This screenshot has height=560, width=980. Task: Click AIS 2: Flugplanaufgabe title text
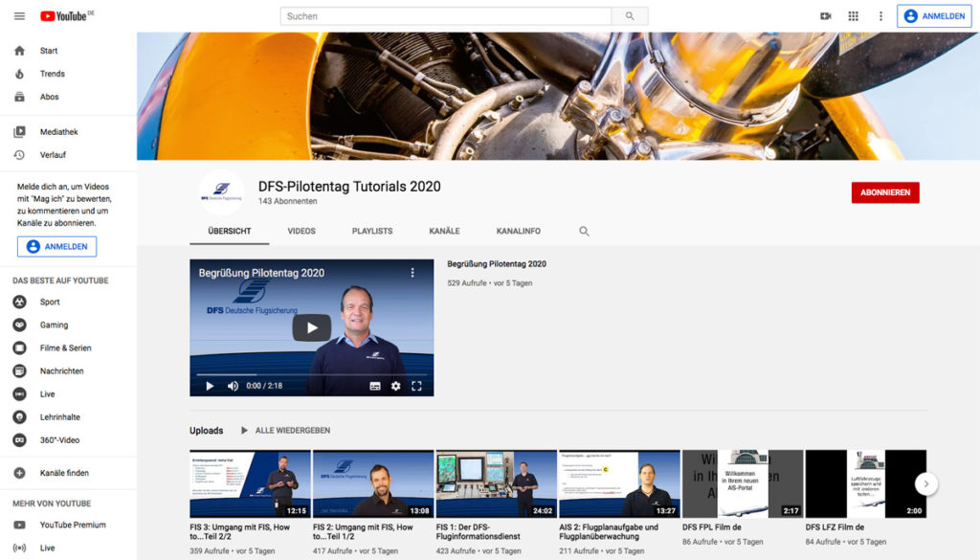click(x=609, y=532)
